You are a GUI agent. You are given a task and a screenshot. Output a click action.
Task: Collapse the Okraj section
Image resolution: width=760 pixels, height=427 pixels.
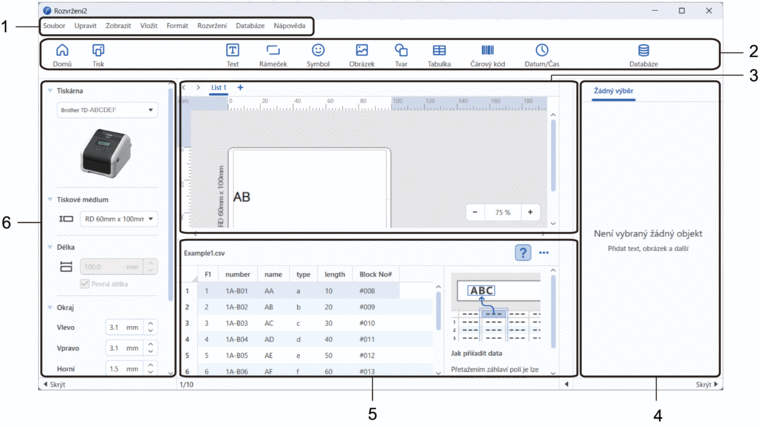coord(51,308)
